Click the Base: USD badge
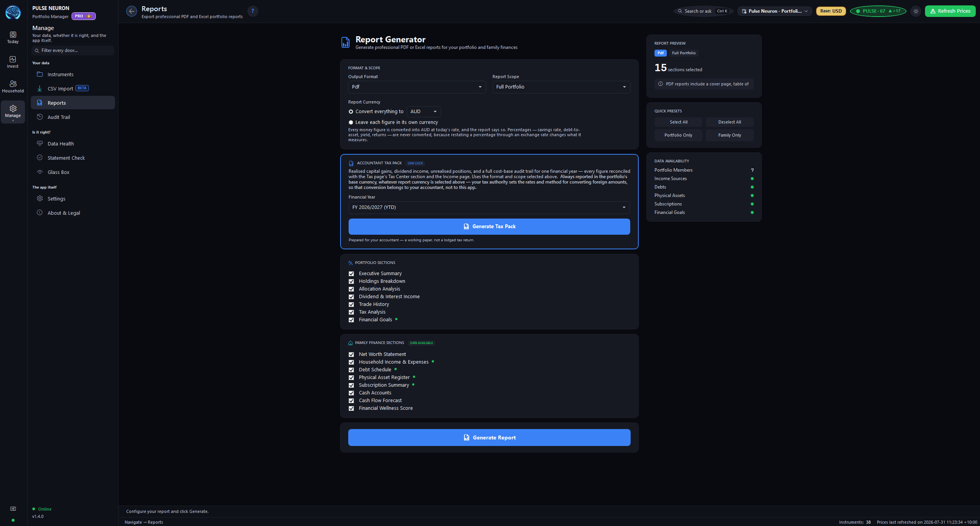The width and height of the screenshot is (980, 526). tap(831, 11)
